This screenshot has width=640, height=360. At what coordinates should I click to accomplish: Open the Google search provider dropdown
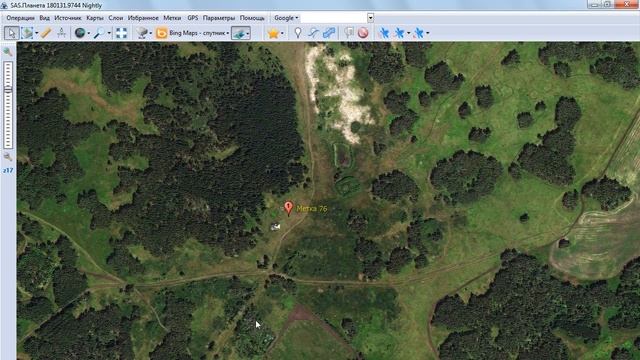[x=286, y=18]
